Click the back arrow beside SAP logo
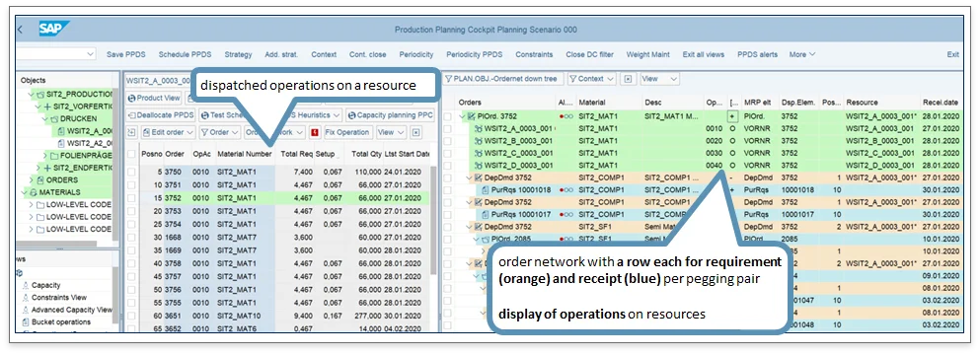This screenshot has height=355, width=980. coord(20,30)
